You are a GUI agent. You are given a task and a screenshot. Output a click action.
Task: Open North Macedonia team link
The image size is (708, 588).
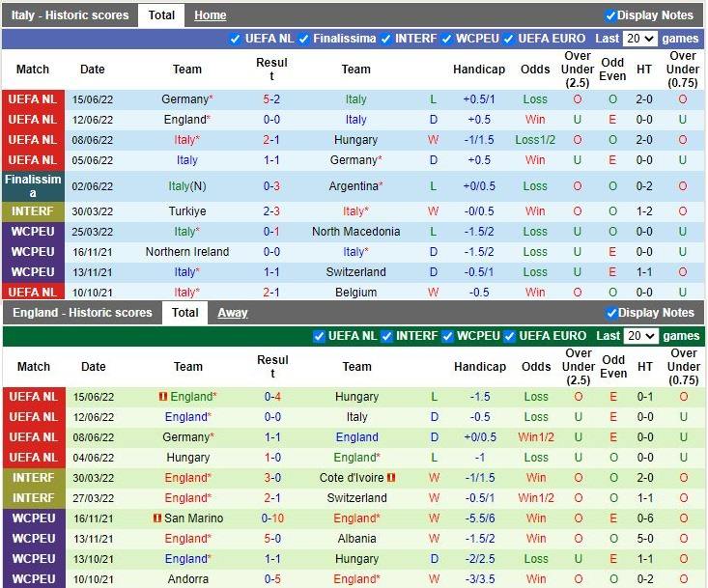point(355,232)
